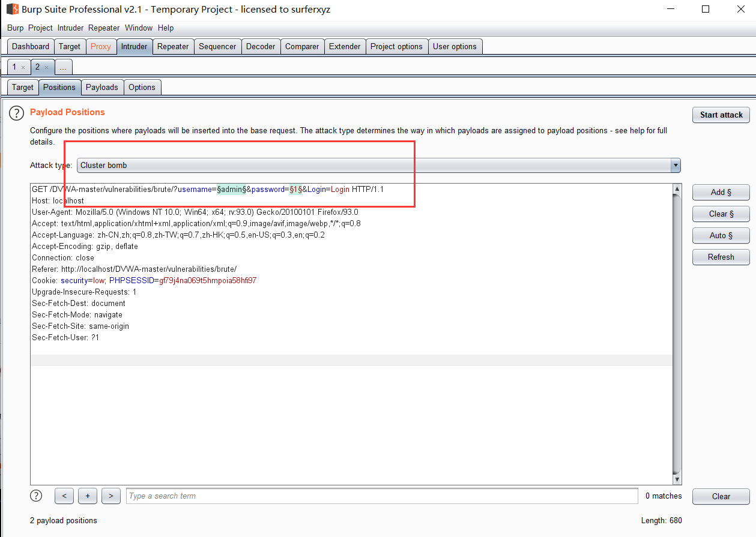The width and height of the screenshot is (756, 537).
Task: Open the User options tab
Action: (x=455, y=47)
